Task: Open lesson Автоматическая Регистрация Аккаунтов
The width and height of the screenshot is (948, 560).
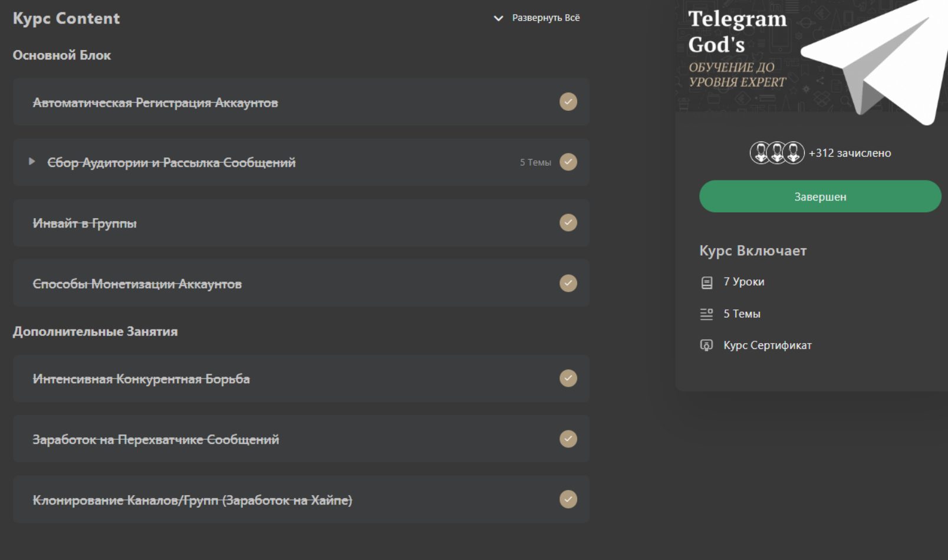Action: pos(155,103)
